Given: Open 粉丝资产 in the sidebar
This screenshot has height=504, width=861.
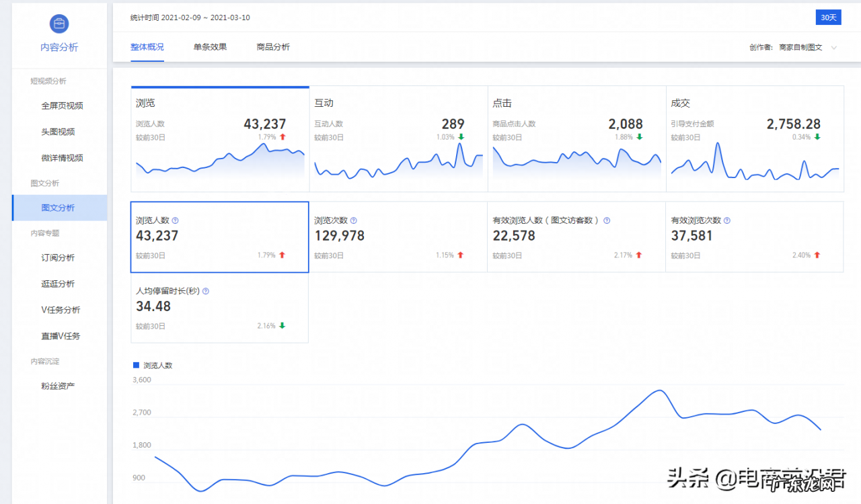Looking at the screenshot, I should click(x=58, y=386).
